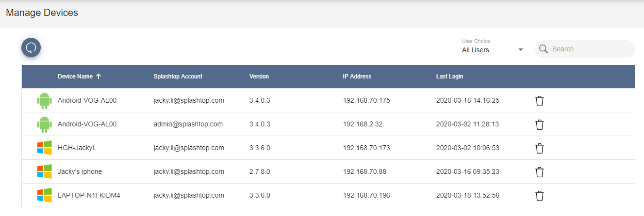Click Windows logo beside HGH-JackyL

coord(44,148)
